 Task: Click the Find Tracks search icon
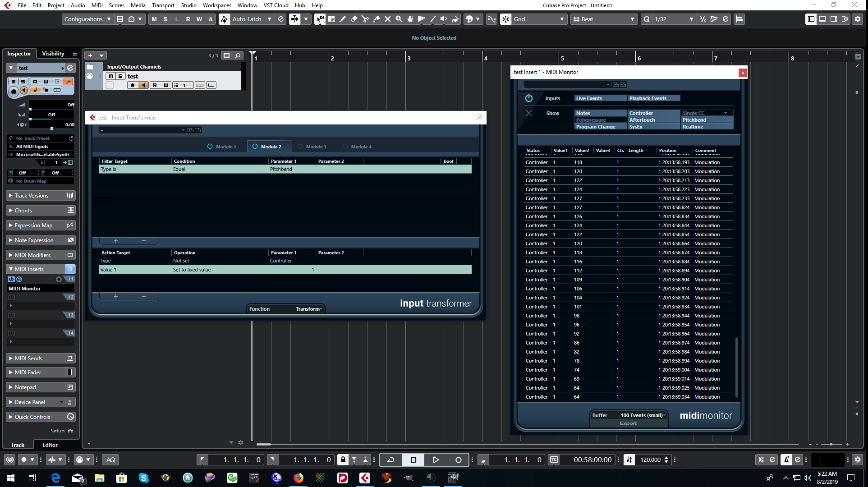coord(238,55)
